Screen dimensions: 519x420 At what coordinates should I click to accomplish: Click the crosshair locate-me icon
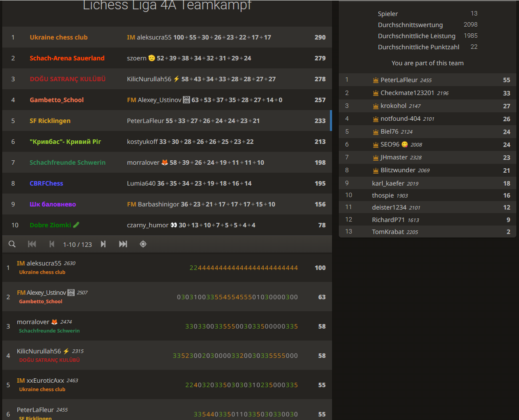(x=143, y=244)
